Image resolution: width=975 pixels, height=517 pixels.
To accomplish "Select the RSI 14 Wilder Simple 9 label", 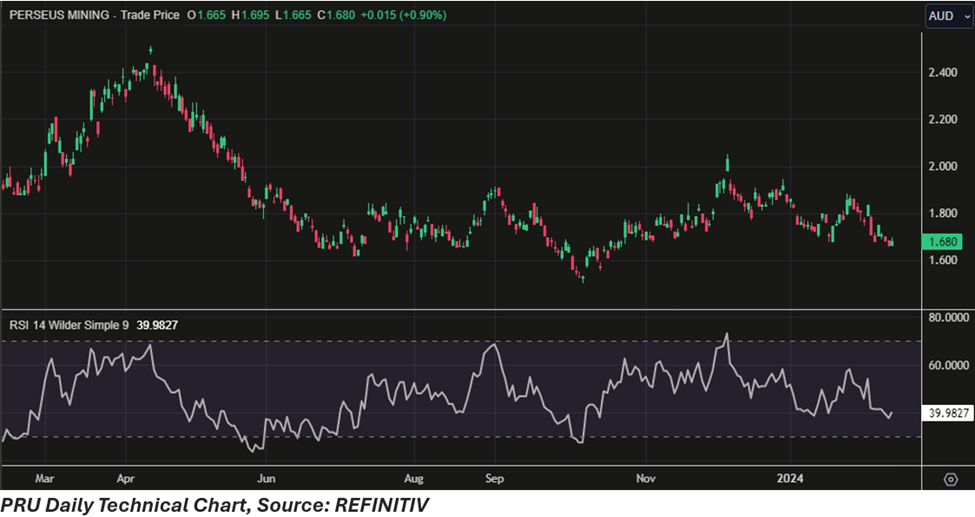I will point(69,325).
